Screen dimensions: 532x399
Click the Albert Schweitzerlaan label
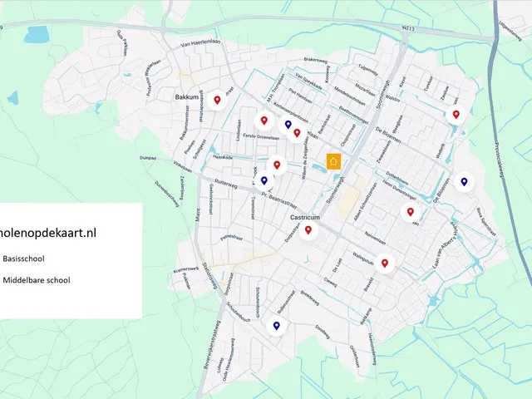click(x=366, y=202)
